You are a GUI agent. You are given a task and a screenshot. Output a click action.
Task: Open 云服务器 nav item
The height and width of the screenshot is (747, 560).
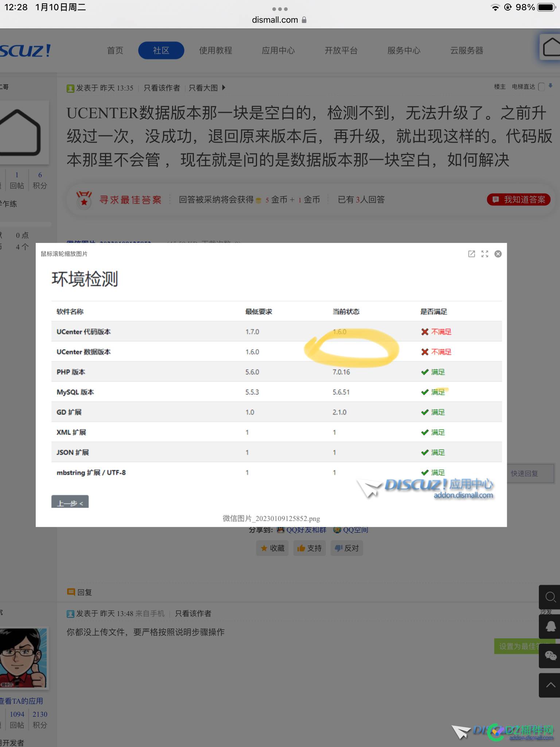point(467,50)
